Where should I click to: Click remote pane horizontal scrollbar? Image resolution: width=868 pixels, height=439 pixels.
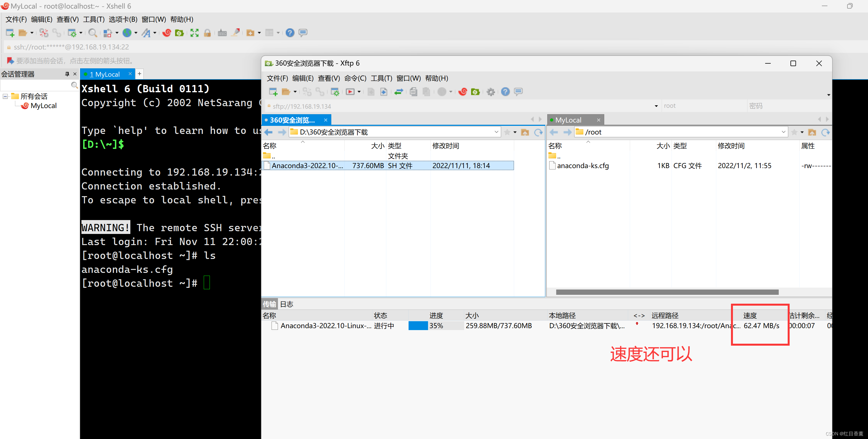pyautogui.click(x=667, y=292)
